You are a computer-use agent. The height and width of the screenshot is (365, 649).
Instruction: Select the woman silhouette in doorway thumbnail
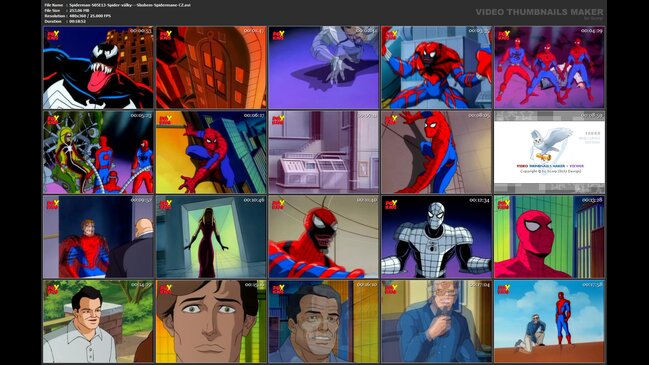pos(211,237)
